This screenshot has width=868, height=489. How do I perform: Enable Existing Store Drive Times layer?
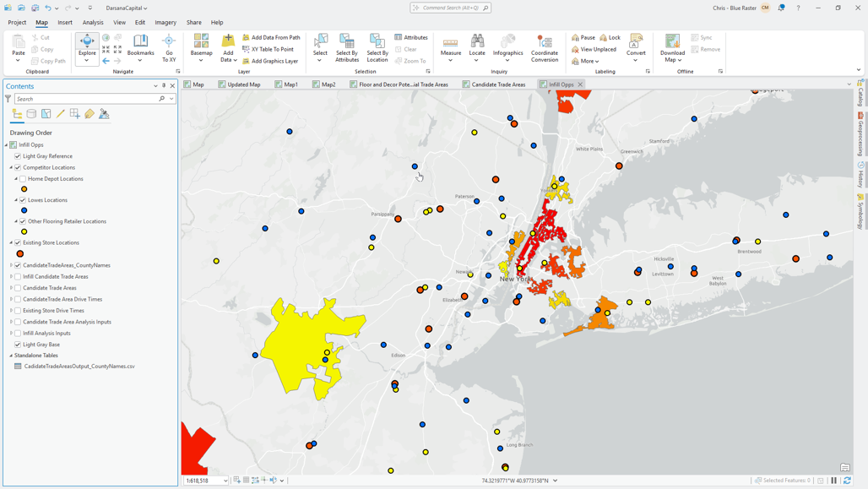tap(18, 311)
